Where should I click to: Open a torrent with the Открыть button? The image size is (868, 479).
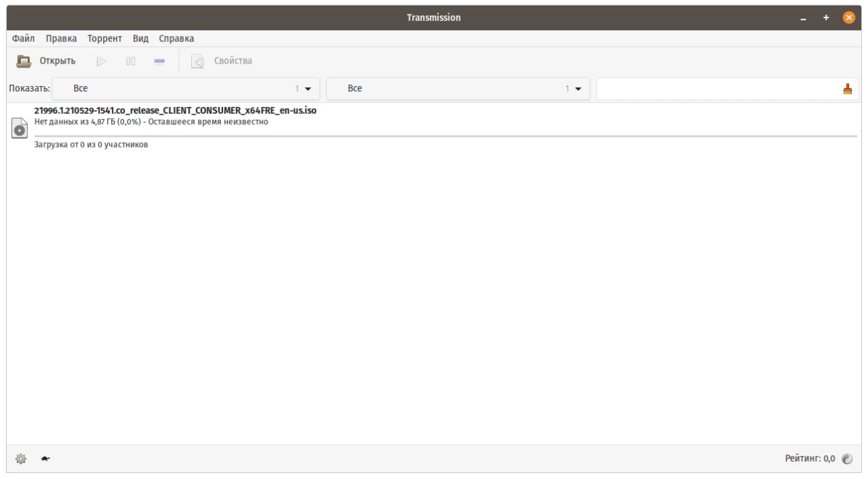(46, 61)
